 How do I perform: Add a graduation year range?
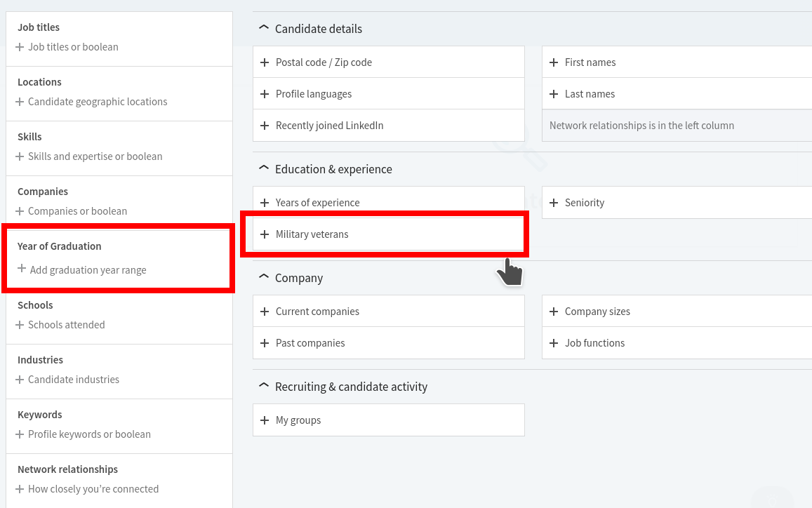pyautogui.click(x=88, y=270)
